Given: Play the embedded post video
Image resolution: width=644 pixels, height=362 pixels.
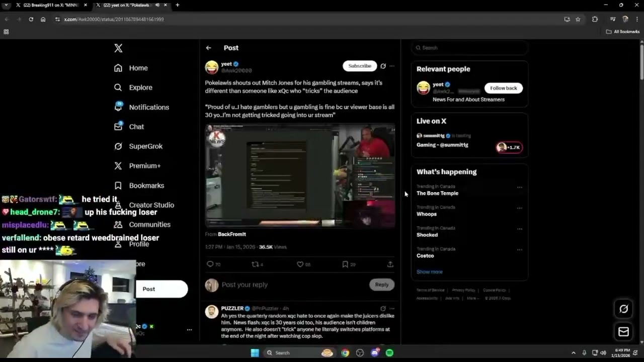Looking at the screenshot, I should (300, 176).
